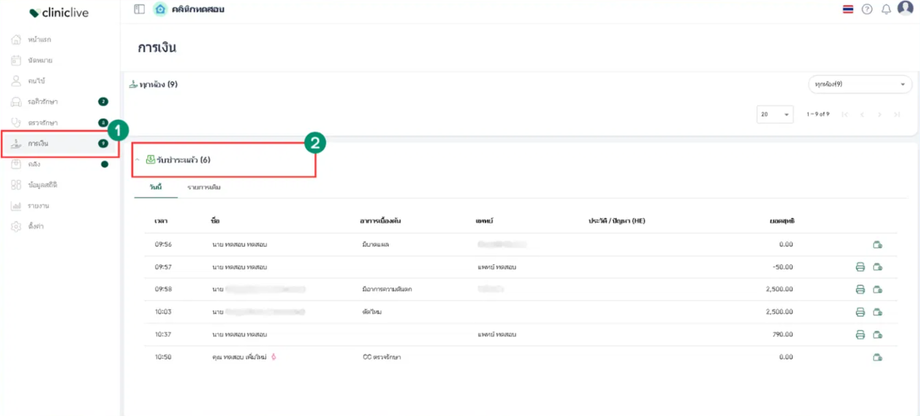Print receipt for the 09:57 row

tap(860, 267)
